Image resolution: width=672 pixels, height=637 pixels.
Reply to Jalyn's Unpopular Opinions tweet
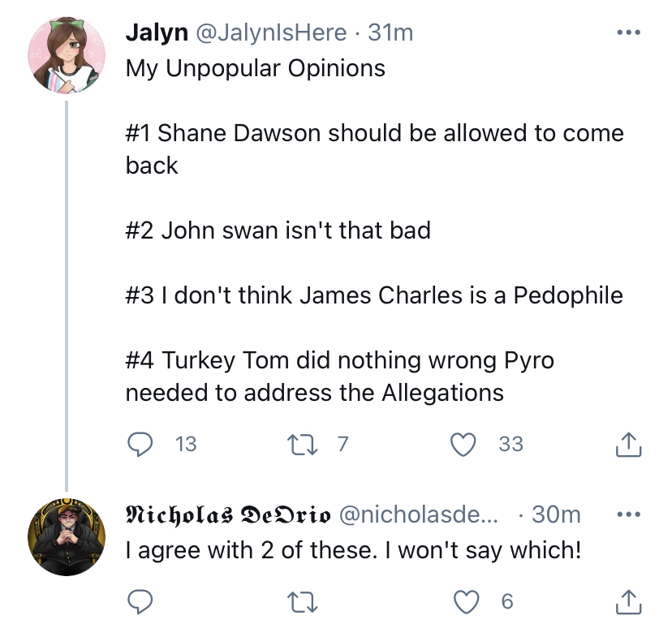140,444
